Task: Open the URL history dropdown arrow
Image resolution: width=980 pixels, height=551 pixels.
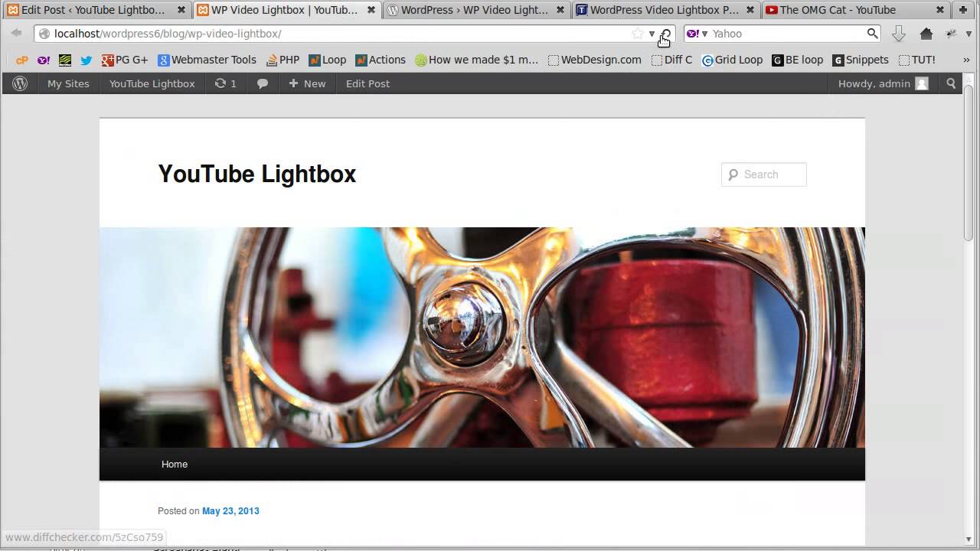Action: pyautogui.click(x=652, y=34)
